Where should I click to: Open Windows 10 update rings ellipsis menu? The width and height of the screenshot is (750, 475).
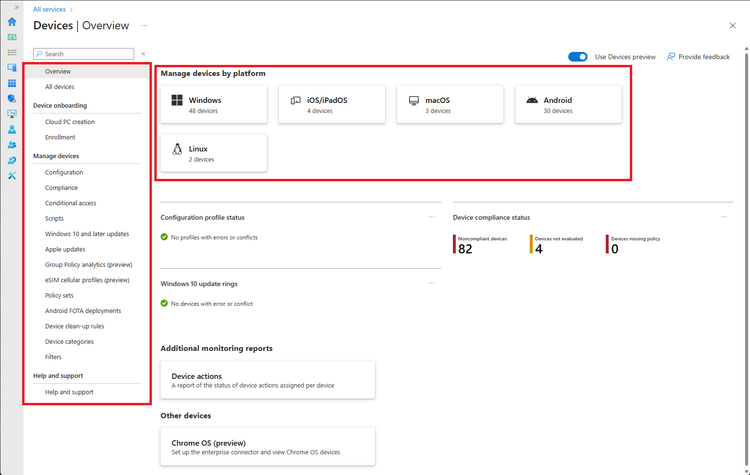coord(431,283)
